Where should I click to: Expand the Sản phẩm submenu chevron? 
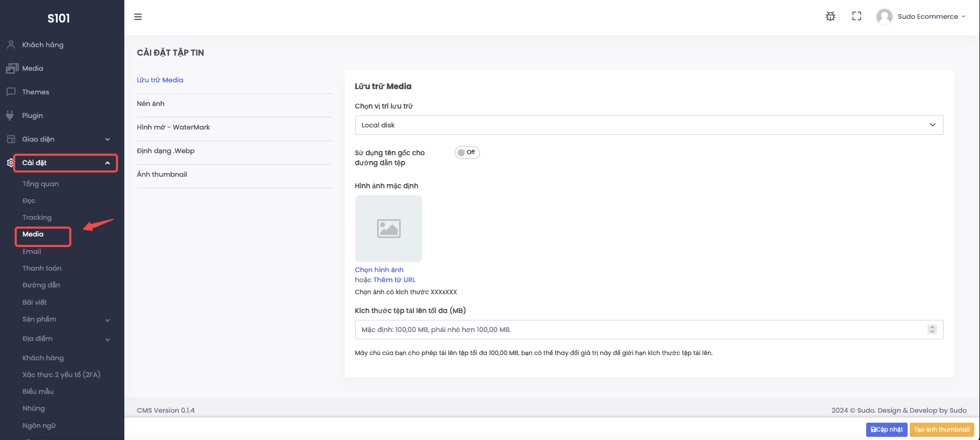coord(108,320)
